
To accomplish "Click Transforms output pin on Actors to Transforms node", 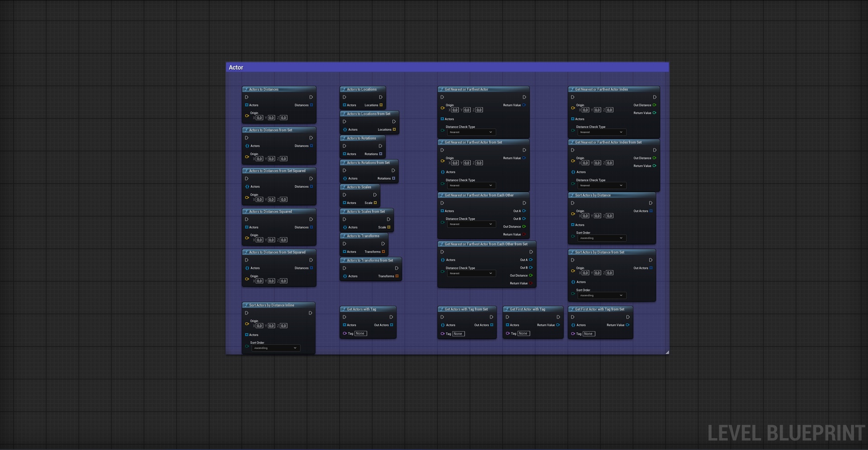I will coord(383,252).
